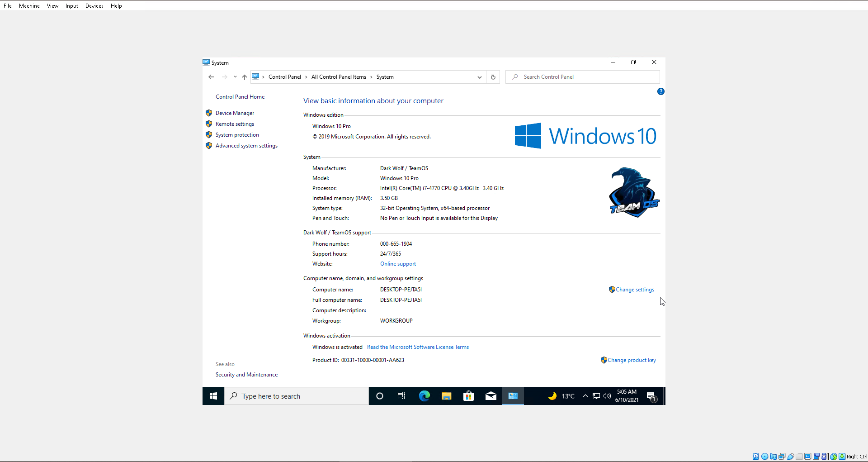Viewport: 868px width, 462px height.
Task: Open the Windows Start menu
Action: coord(213,396)
